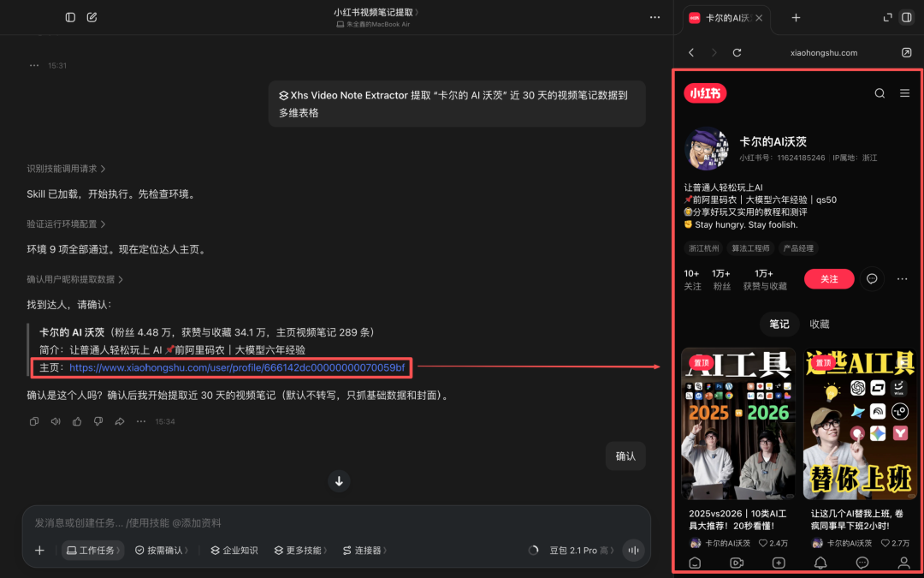Open the conversation header more options menu
The width and height of the screenshot is (924, 578).
(x=654, y=18)
